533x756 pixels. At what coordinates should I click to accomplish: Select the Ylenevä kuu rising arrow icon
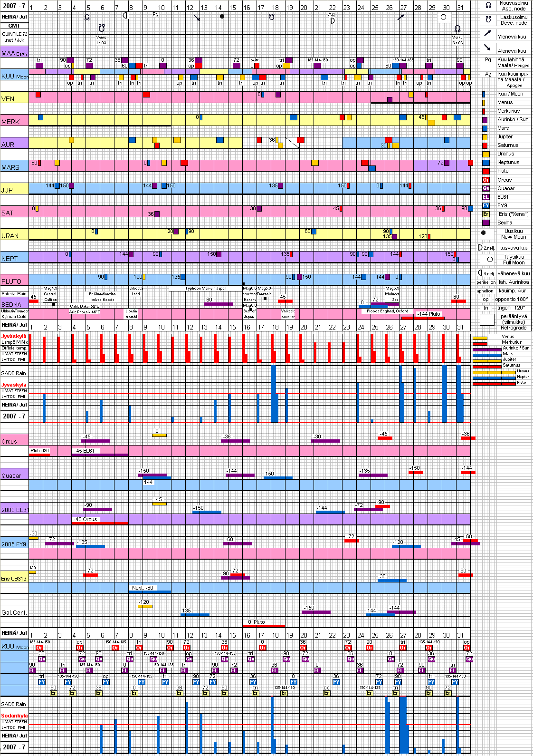(x=487, y=33)
